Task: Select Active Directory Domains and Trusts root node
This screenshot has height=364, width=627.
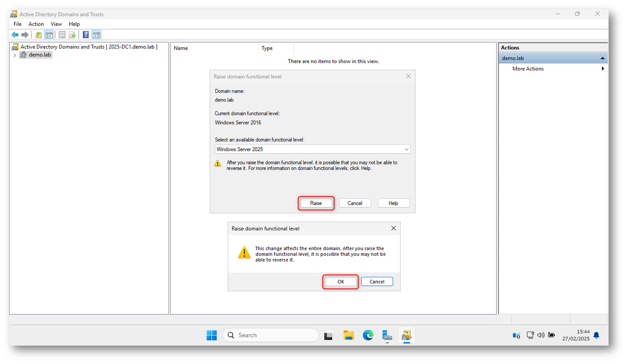Action: 89,47
